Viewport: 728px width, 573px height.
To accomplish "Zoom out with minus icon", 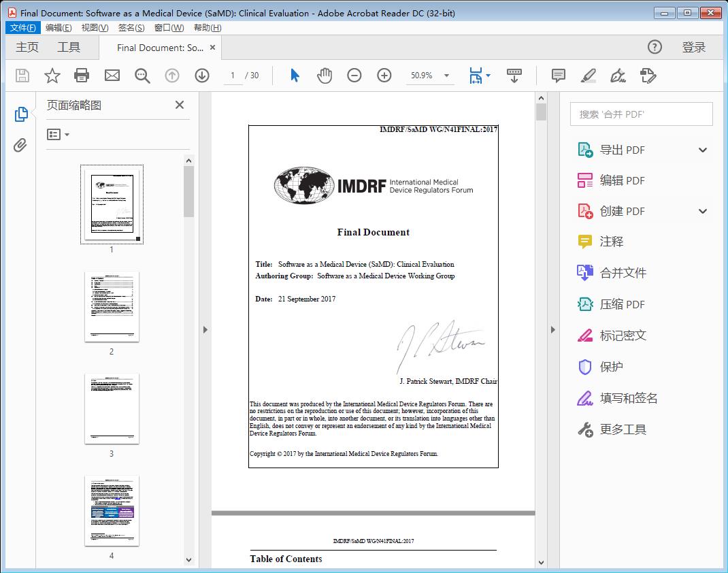I will click(354, 76).
